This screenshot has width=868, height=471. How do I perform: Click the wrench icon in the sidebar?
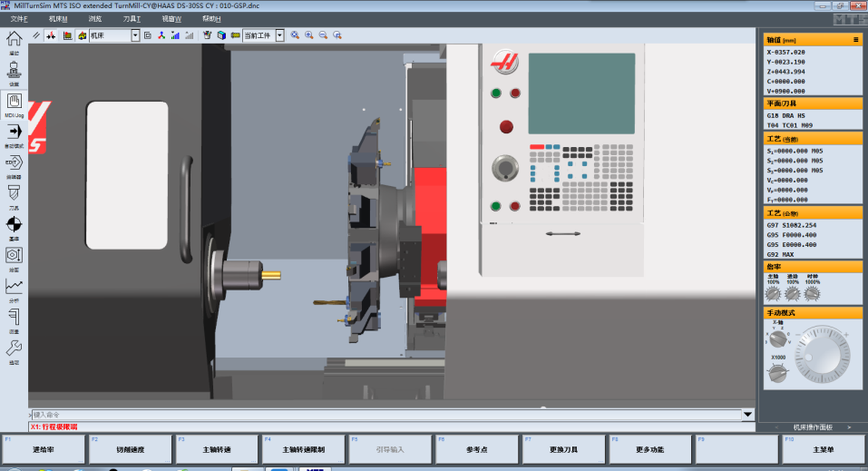[14, 348]
